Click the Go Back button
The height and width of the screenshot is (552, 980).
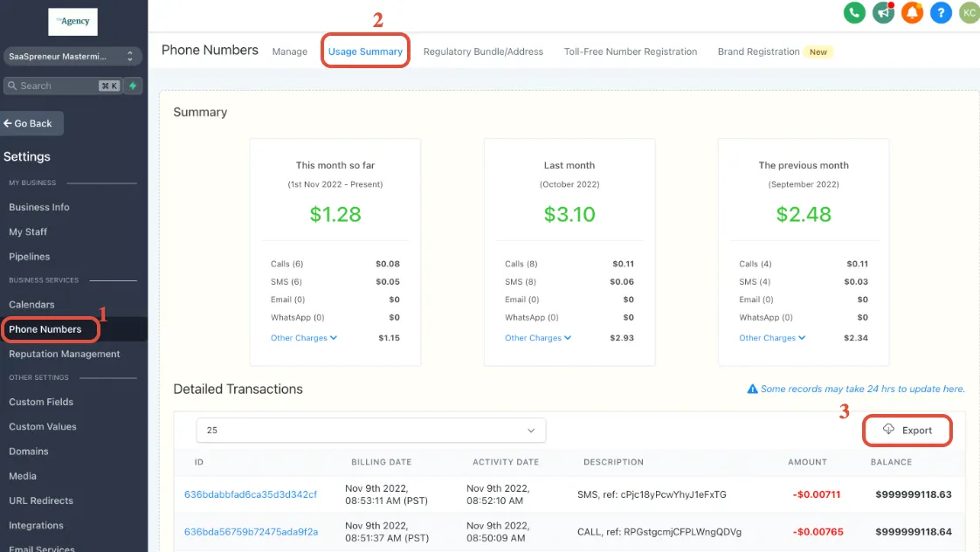pyautogui.click(x=31, y=123)
